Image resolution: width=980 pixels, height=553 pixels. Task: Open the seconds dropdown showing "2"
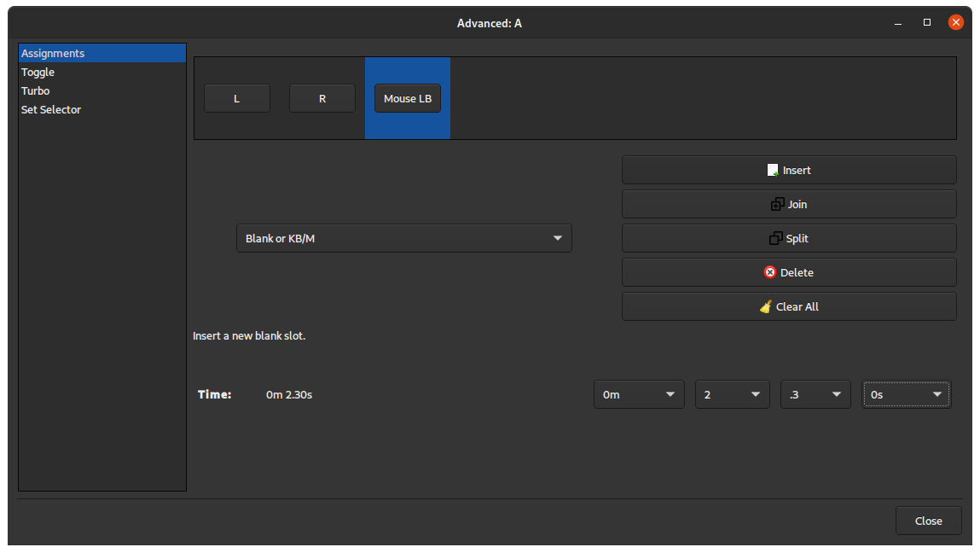tap(732, 393)
